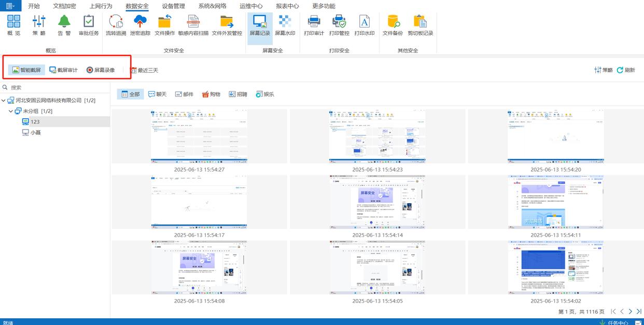Open 剪切板记录 tool
The image size is (644, 325).
pyautogui.click(x=420, y=25)
